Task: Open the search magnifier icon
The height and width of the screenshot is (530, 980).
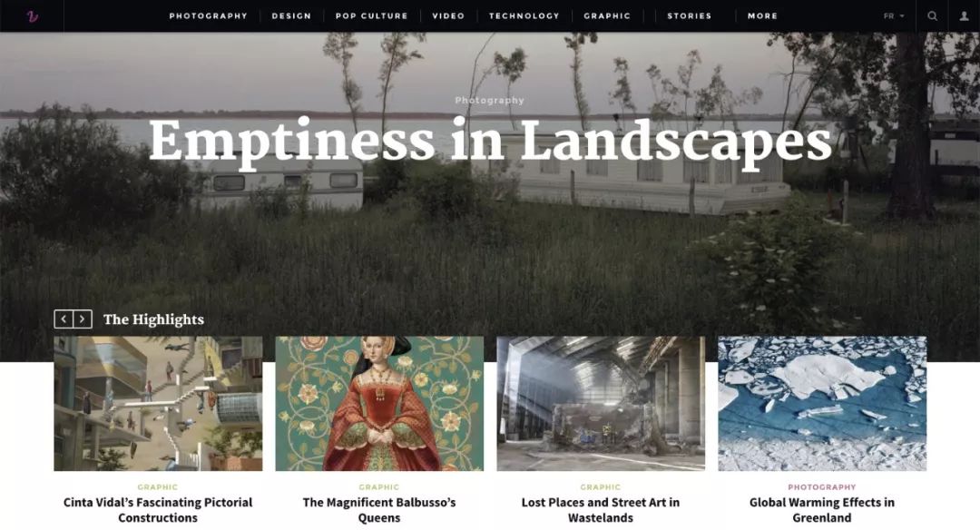Action: [932, 16]
